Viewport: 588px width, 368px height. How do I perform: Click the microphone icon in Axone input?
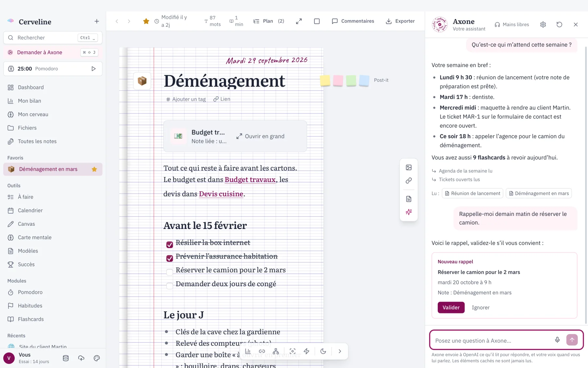coord(557,340)
